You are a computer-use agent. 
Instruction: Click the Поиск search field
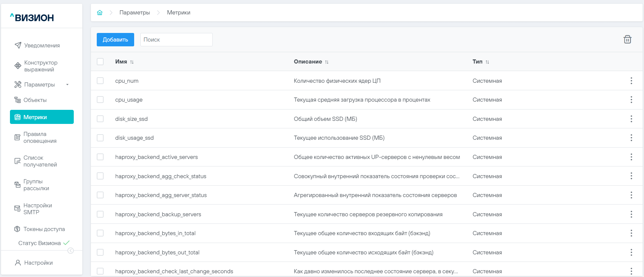176,39
